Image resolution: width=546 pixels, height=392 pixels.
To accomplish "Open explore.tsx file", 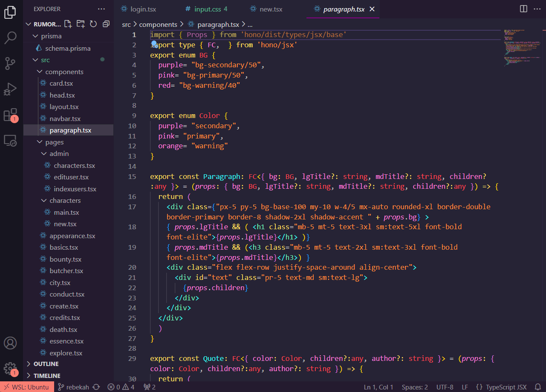I will pos(66,353).
